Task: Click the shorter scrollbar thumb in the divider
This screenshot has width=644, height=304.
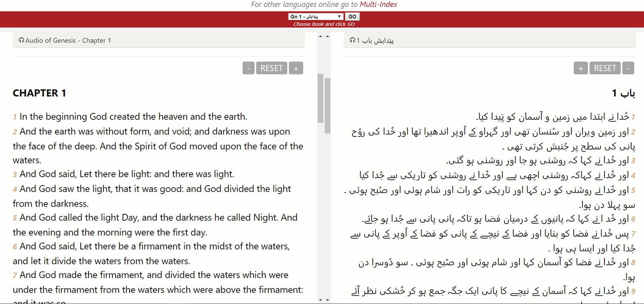Action: (320, 98)
